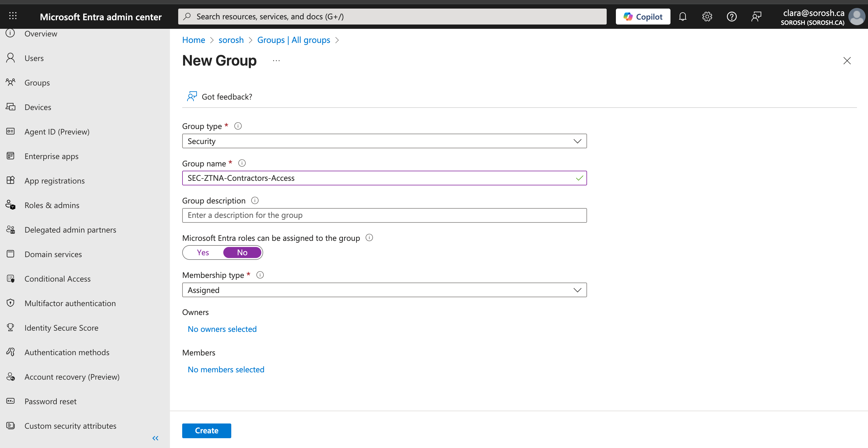Click the help question mark icon
The image size is (868, 448).
[x=732, y=17]
